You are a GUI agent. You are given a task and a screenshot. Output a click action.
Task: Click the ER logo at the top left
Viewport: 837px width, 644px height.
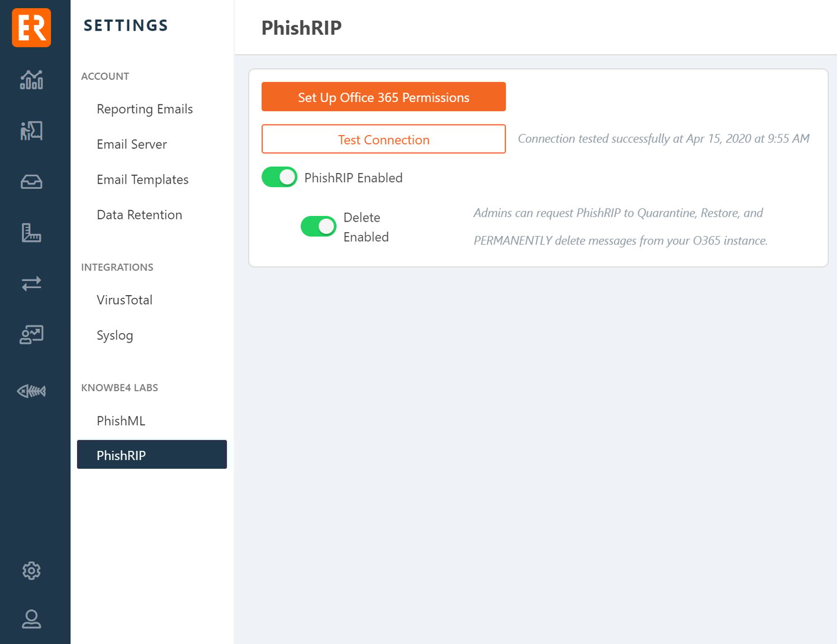(31, 27)
